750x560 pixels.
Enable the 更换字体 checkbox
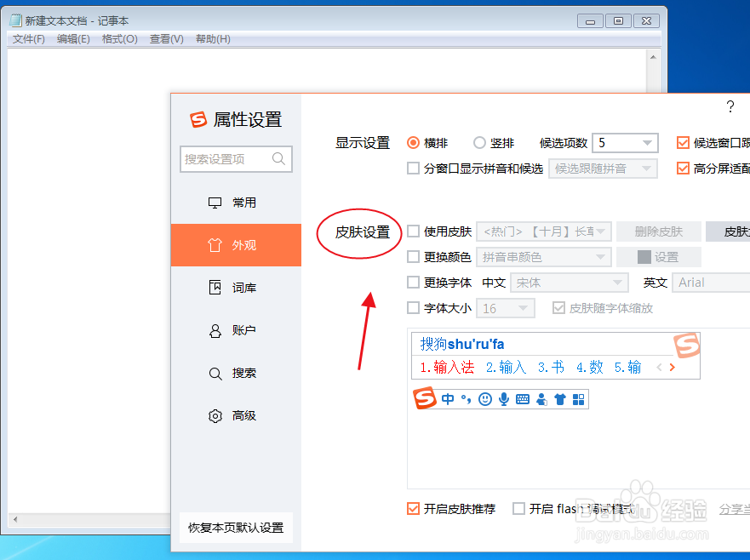(413, 283)
